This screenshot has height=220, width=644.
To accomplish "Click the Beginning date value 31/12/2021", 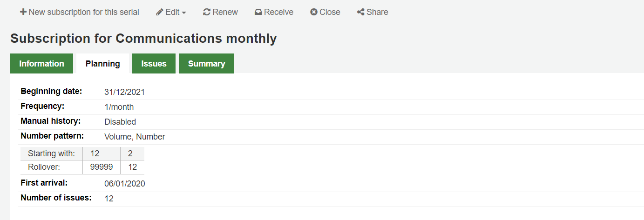I will coord(124,92).
